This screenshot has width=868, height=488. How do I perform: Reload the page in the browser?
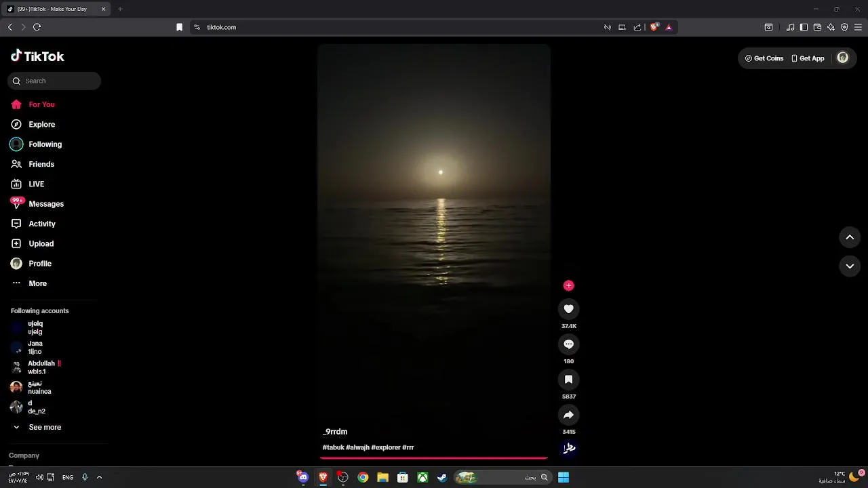point(37,27)
